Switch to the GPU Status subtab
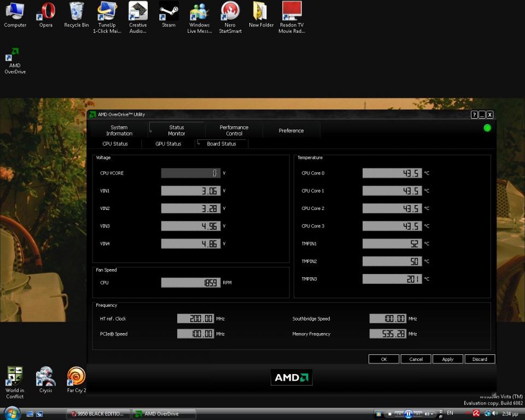Viewport: 525px width, 420px height. pos(168,144)
